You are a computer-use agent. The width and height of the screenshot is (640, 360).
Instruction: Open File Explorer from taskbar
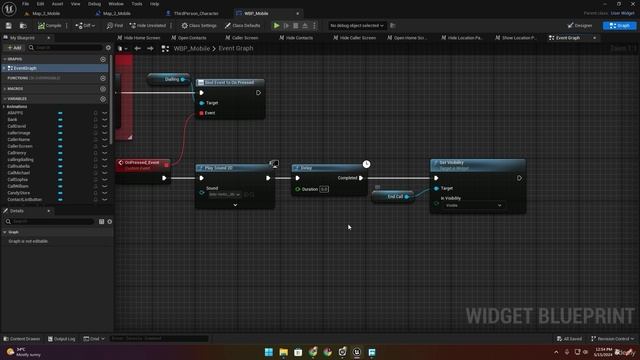point(283,352)
